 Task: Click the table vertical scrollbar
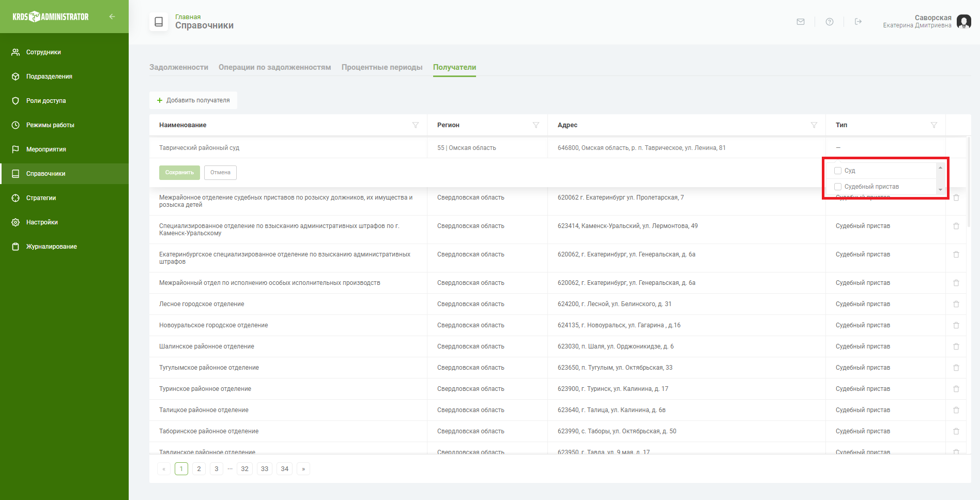969,181
